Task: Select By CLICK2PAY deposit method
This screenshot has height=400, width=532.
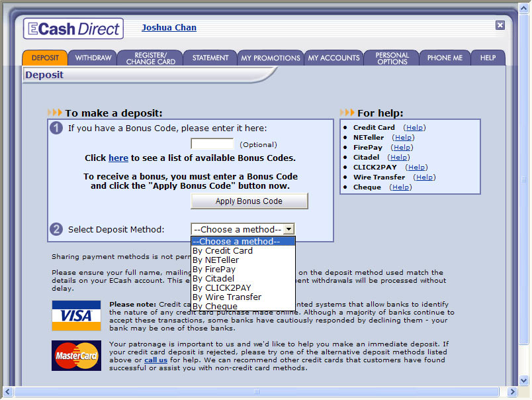Action: [222, 288]
